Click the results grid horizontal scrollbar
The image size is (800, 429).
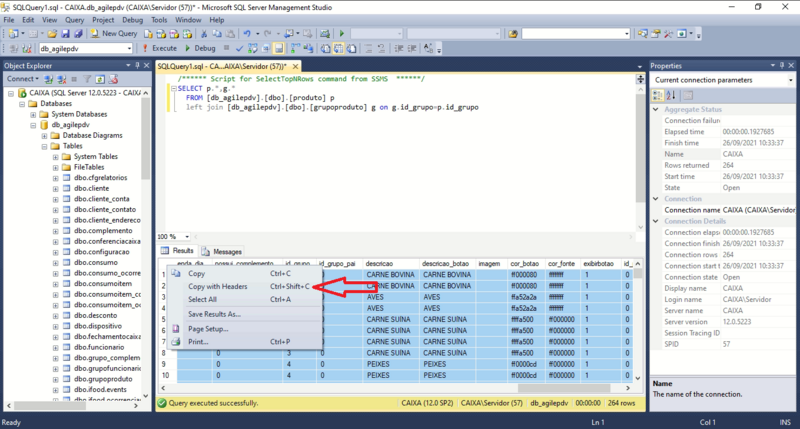(564, 388)
